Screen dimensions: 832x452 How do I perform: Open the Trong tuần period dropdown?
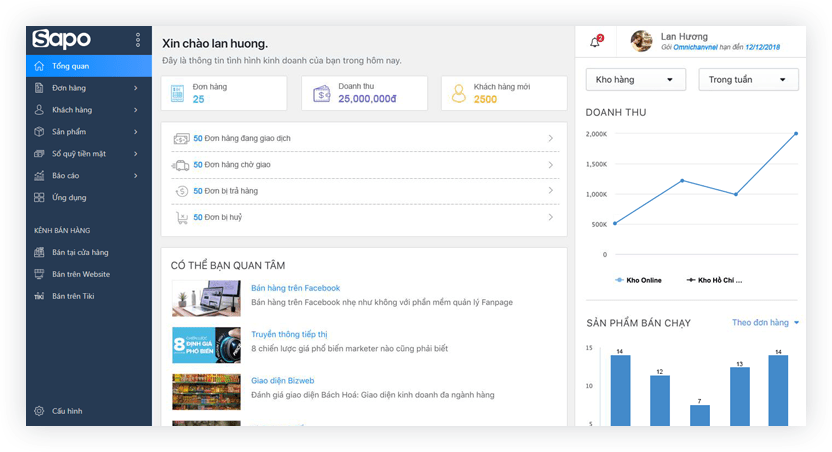(x=748, y=80)
